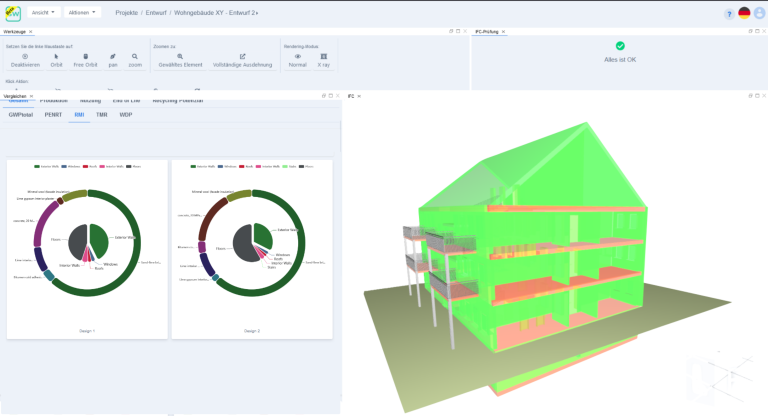Switch to the Werkzeuge tab
This screenshot has height=416, width=768.
point(14,32)
